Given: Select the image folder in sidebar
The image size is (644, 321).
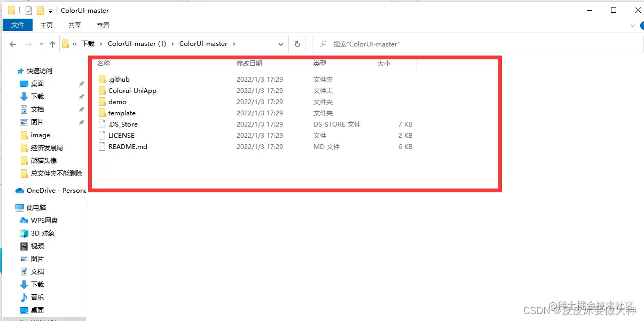Looking at the screenshot, I should pyautogui.click(x=41, y=135).
